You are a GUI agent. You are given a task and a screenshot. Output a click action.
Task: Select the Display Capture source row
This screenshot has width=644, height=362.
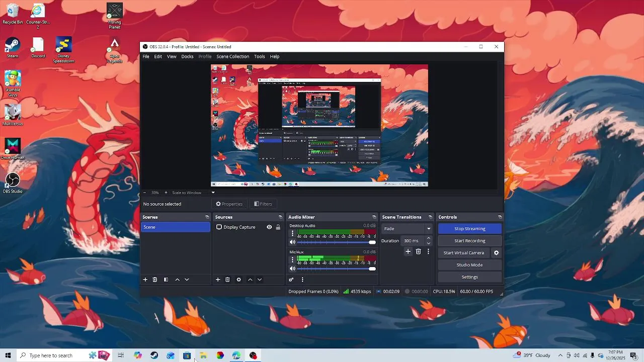[248, 227]
